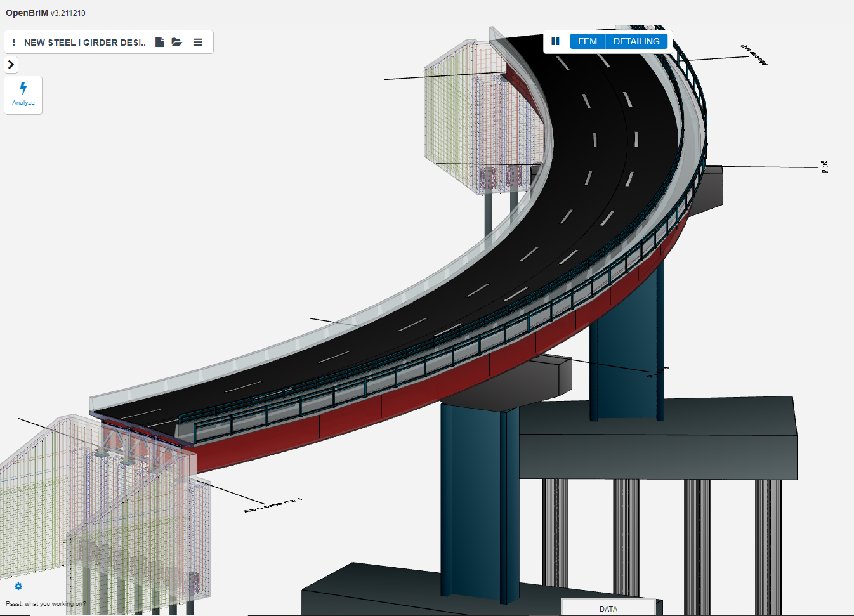Select the Abutment 2 label near the top right
Screen dimensions: 854x616
click(754, 55)
